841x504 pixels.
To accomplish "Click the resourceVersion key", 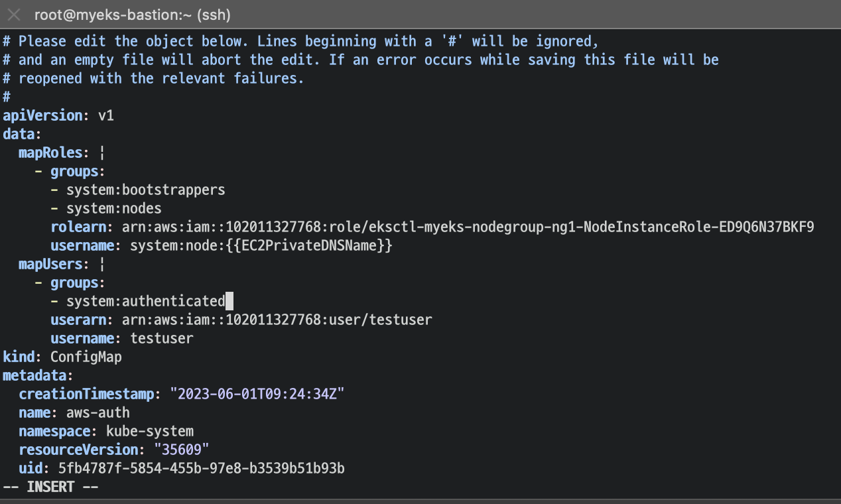I will [x=78, y=450].
